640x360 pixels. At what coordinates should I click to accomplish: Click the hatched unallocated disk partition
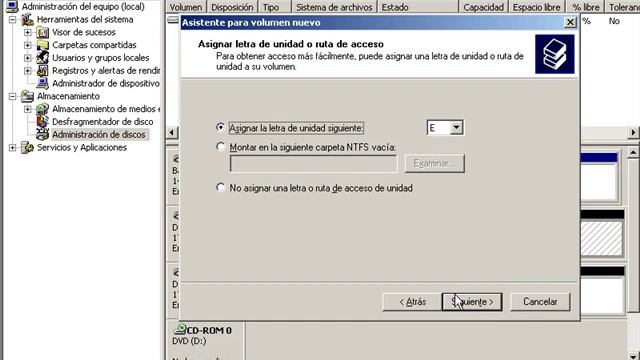[x=602, y=239]
